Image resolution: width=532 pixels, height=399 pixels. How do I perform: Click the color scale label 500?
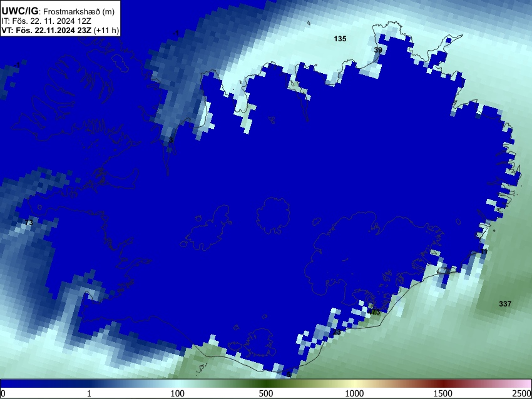pyautogui.click(x=265, y=393)
